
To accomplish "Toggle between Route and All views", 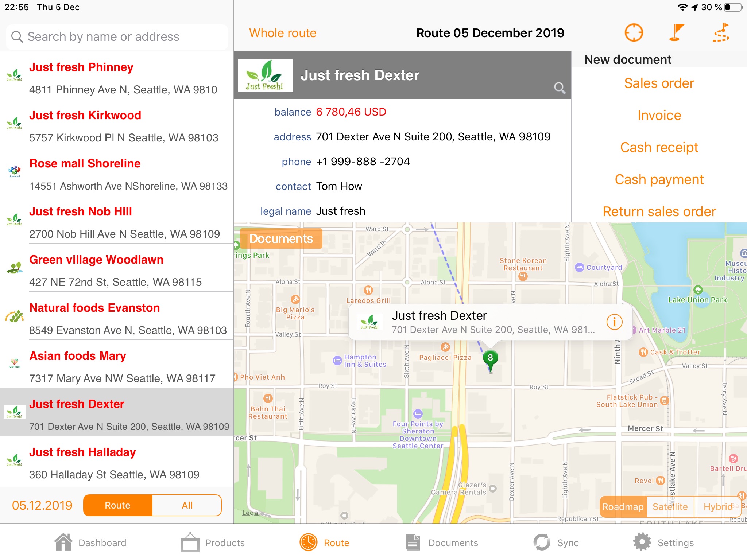I will pos(152,505).
